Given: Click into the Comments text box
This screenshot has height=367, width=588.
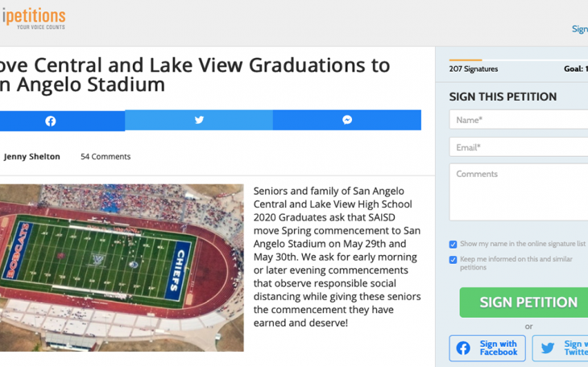Looking at the screenshot, I should point(520,192).
